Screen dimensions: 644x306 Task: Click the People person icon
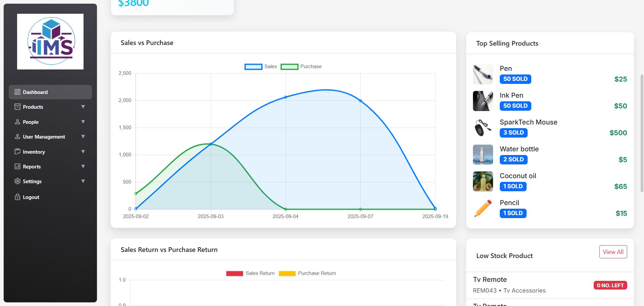(17, 122)
